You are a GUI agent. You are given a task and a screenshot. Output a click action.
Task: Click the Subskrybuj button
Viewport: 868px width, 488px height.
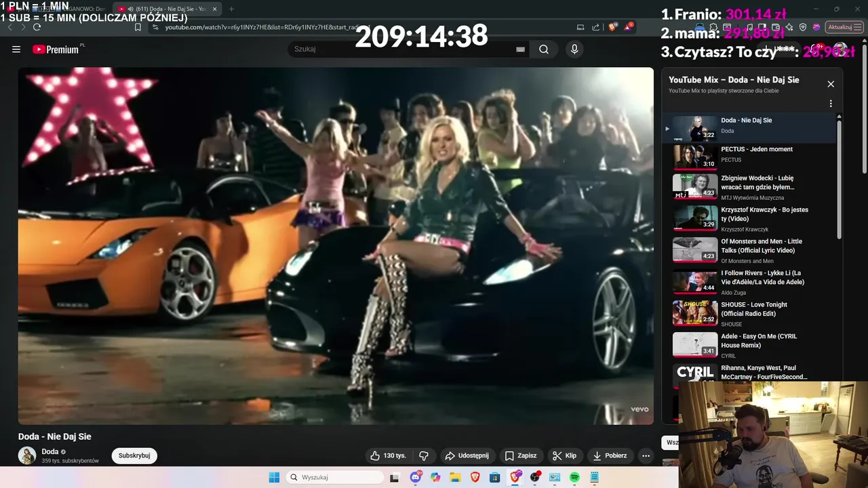tap(134, 455)
